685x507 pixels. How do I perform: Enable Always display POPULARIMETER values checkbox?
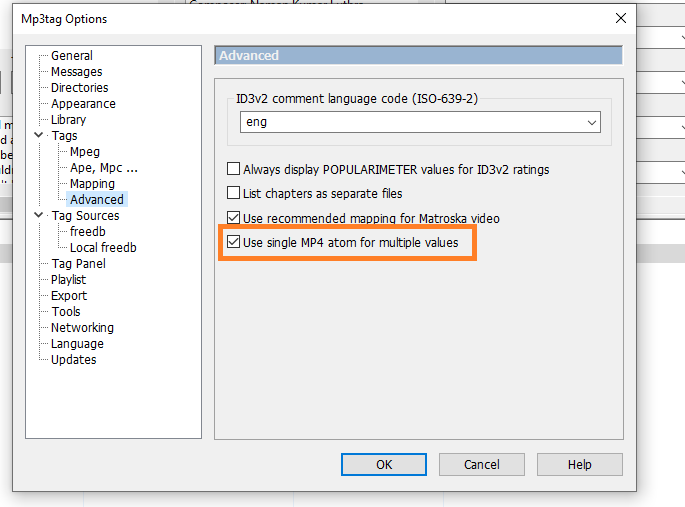(x=233, y=169)
